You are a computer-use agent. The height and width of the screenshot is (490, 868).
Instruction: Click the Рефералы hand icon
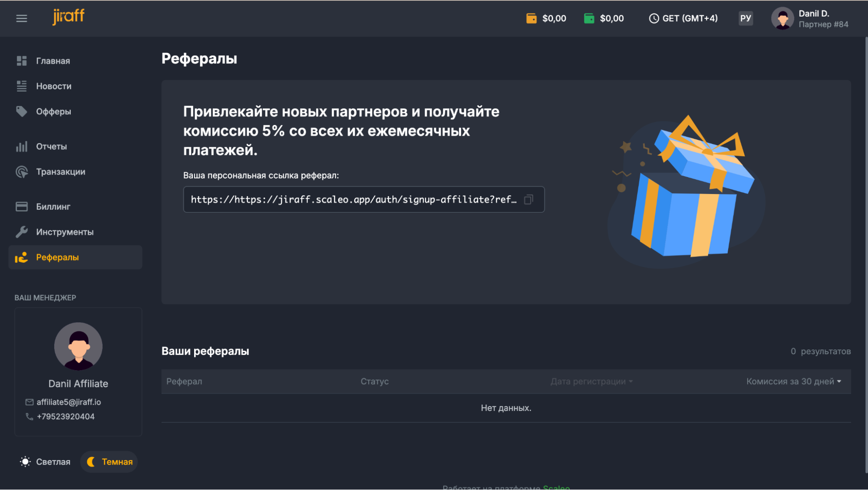[x=21, y=257]
